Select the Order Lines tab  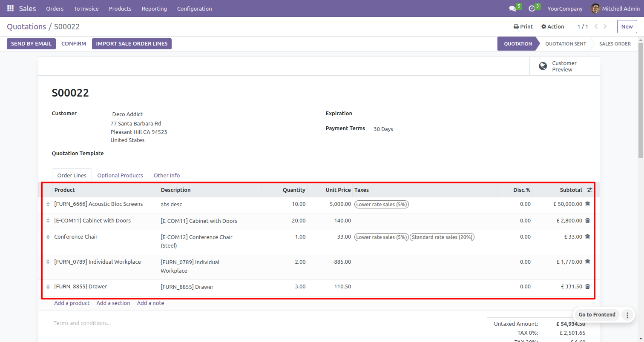(72, 175)
